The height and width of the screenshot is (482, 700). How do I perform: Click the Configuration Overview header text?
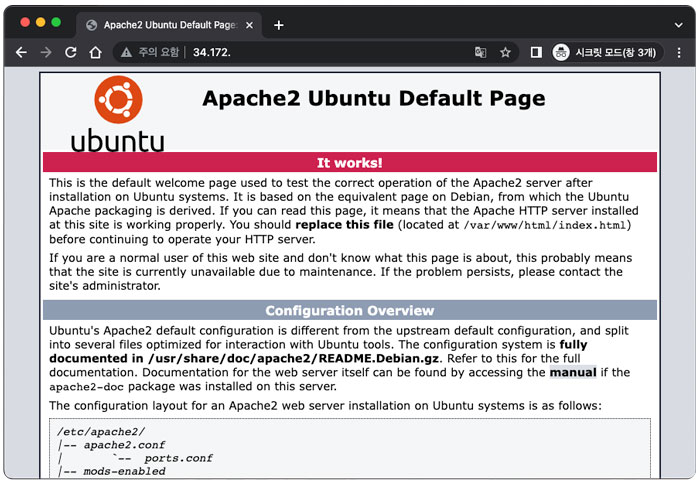pyautogui.click(x=350, y=310)
